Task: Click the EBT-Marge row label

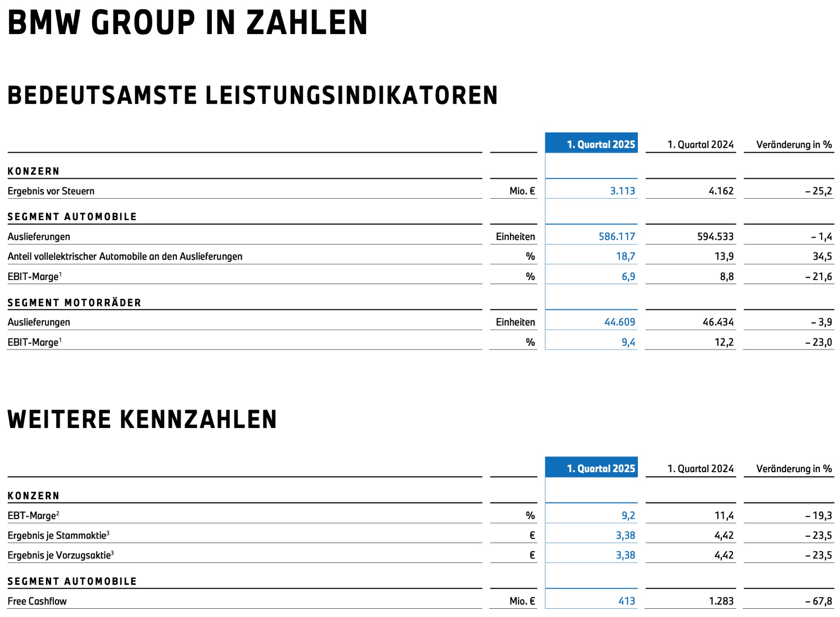Action: 33,515
